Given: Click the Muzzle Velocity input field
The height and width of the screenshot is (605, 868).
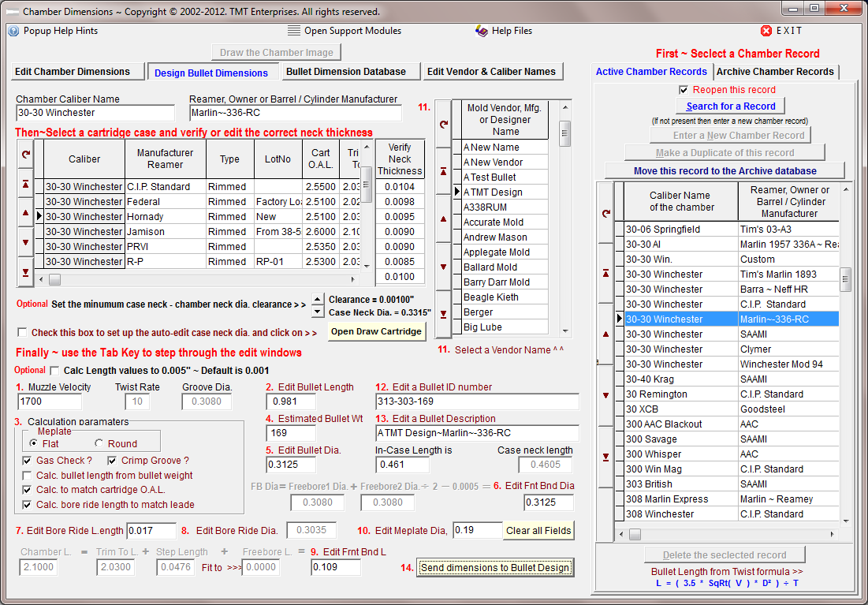Looking at the screenshot, I should pyautogui.click(x=50, y=401).
